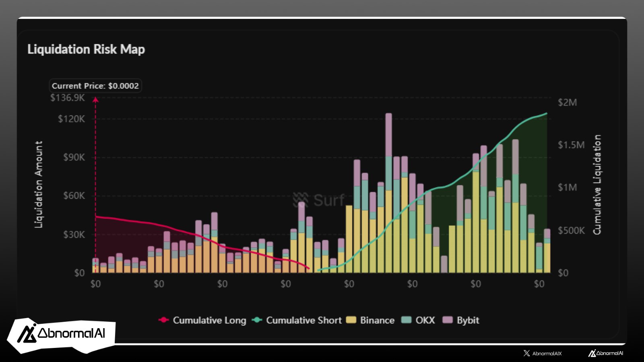The image size is (644, 362).
Task: Toggle the Binance series via legend label
Action: [377, 320]
